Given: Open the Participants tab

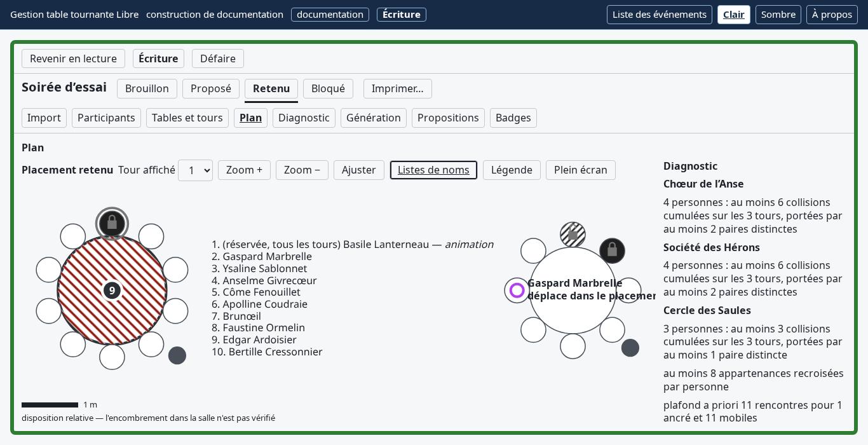Looking at the screenshot, I should click(106, 118).
